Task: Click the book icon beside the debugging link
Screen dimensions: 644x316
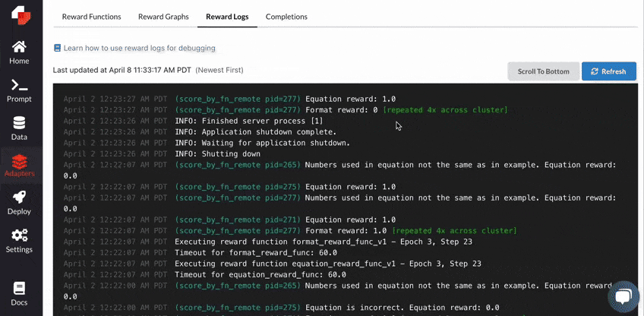Action: 57,48
